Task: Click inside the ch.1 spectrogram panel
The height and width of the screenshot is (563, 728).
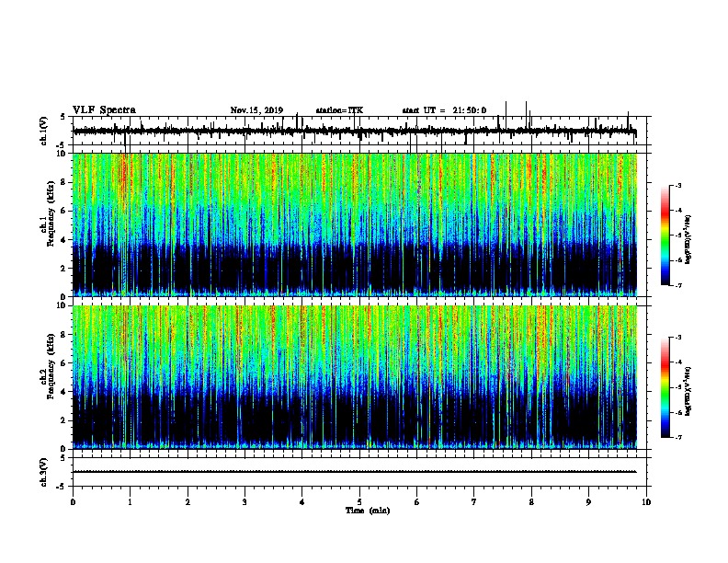Action: (x=355, y=224)
